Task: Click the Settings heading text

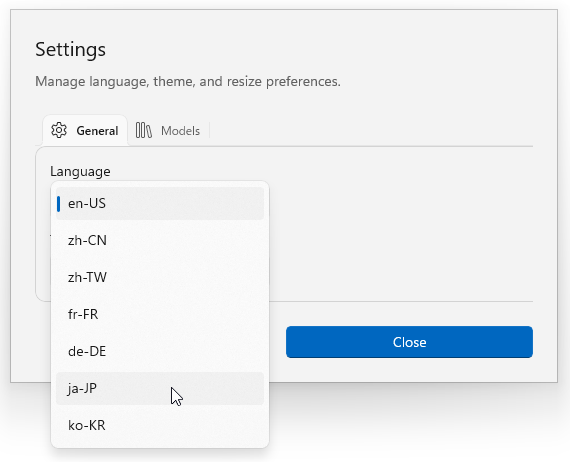Action: coord(71,49)
